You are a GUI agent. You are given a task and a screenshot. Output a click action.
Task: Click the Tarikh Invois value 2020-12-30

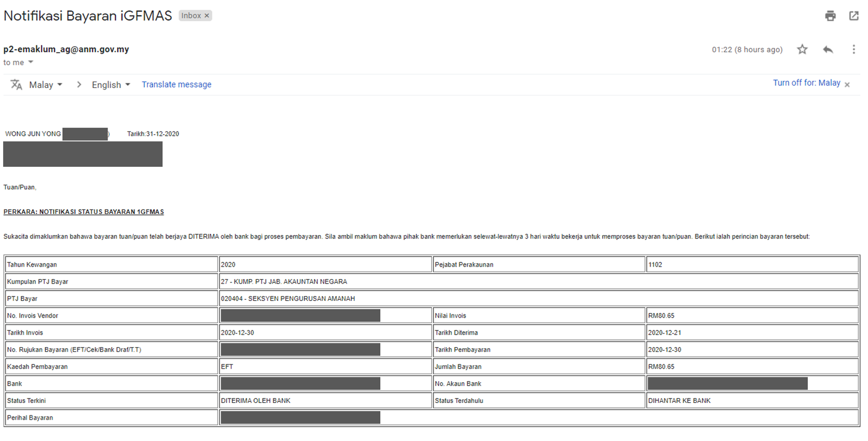[237, 332]
